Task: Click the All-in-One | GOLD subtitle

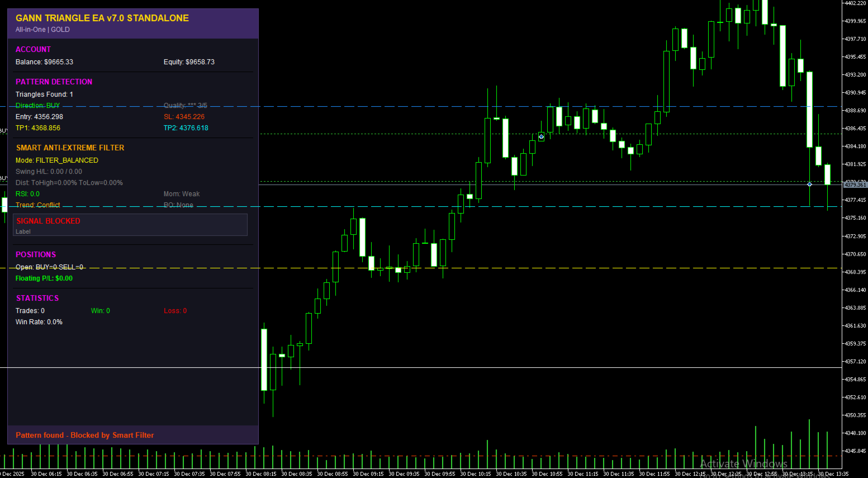Action: pos(42,30)
